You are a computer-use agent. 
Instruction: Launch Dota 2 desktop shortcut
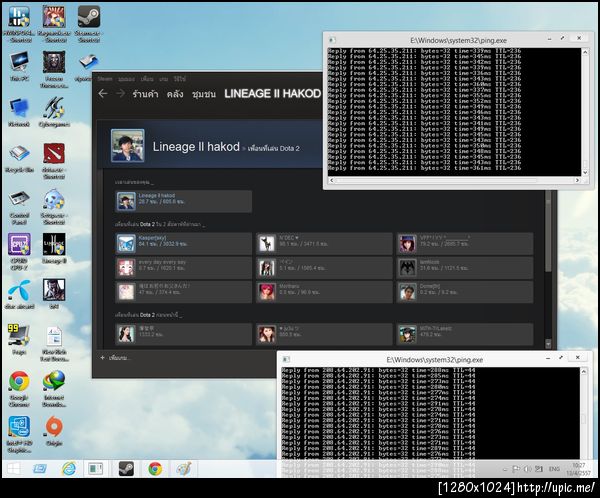54,161
